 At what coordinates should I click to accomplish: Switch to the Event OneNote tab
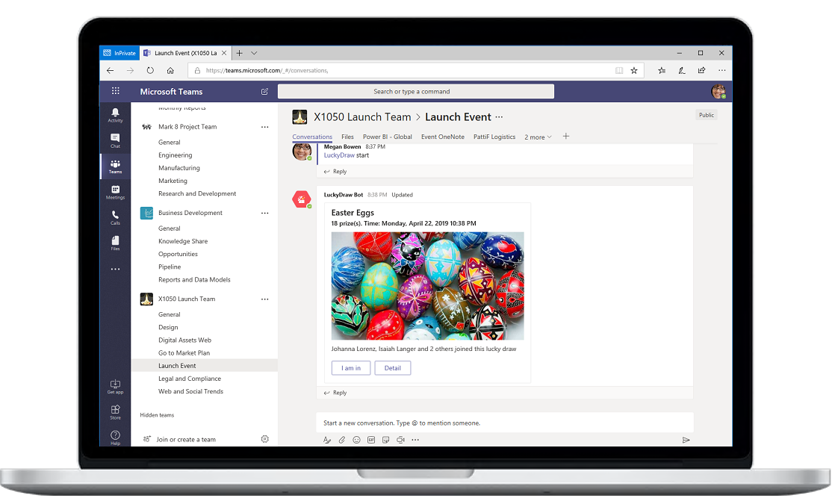click(442, 137)
